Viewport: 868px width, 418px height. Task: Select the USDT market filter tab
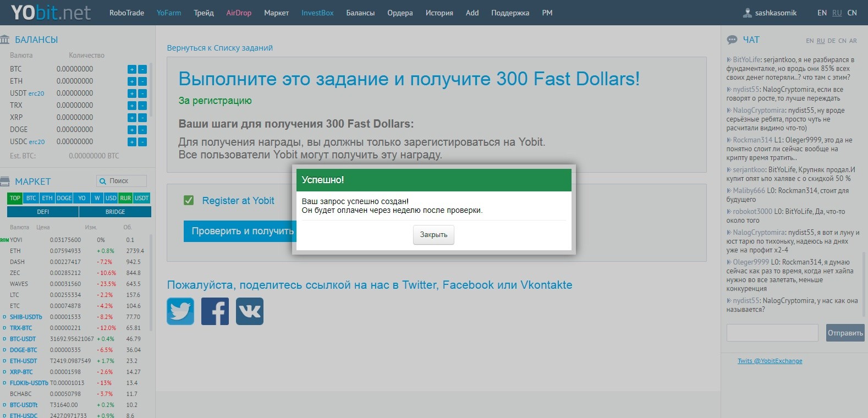click(141, 198)
